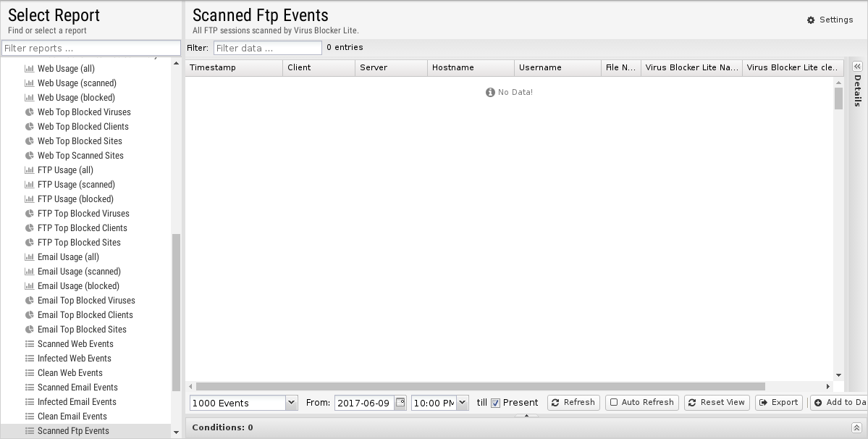Collapse the Details side panel
The image size is (868, 439).
click(857, 67)
